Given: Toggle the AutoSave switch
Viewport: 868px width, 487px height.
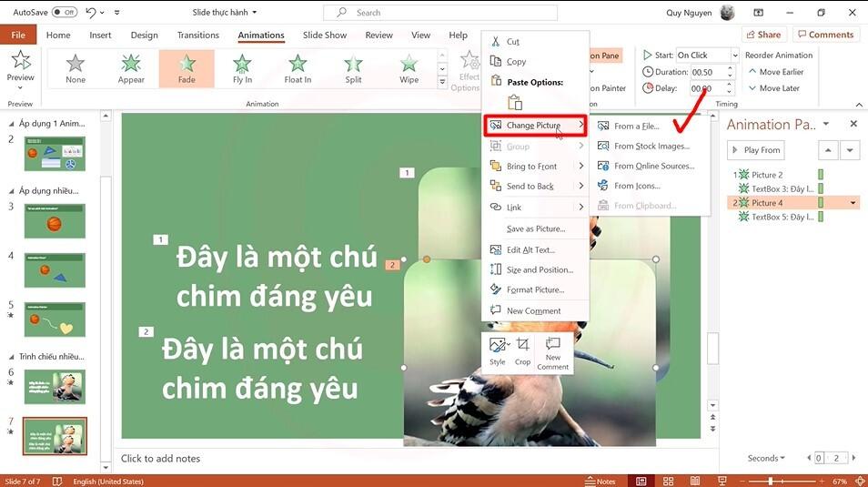Looking at the screenshot, I should (x=65, y=12).
